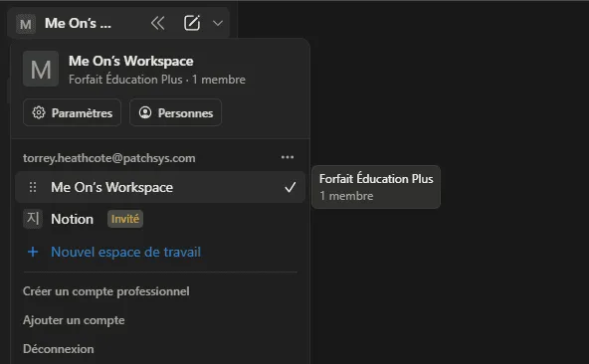Click Me On's Workspace heading in panel
Screen dimensions: 589x364
(131, 61)
